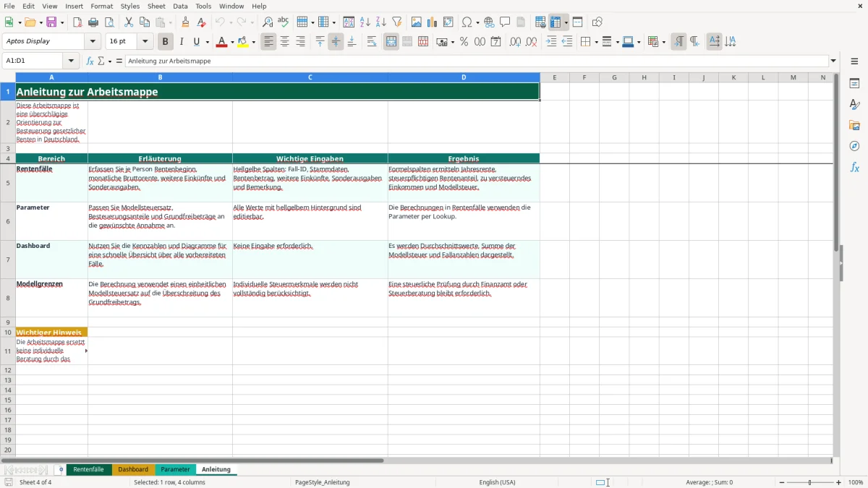The height and width of the screenshot is (488, 868).
Task: Toggle Merge and Center Cells
Action: click(391, 42)
